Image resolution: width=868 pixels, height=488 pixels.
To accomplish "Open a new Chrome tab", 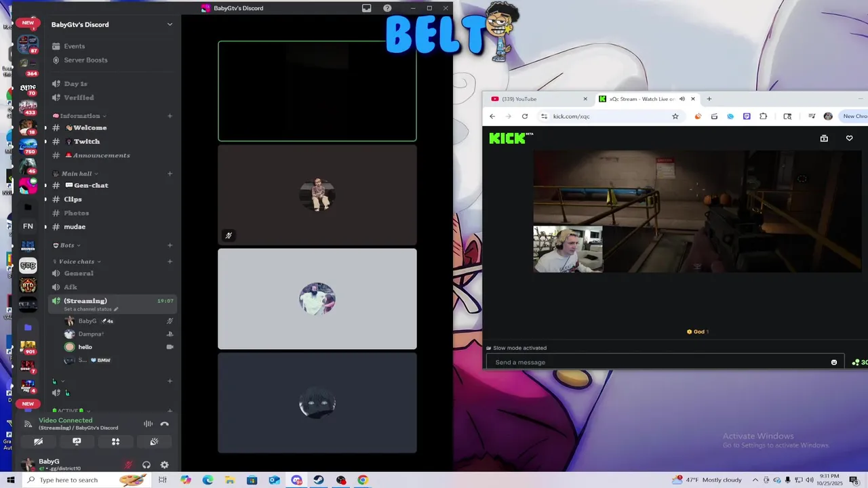I will (x=709, y=99).
